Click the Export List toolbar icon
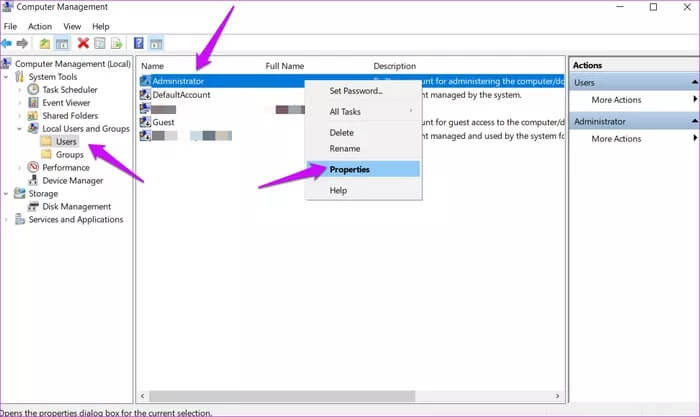The height and width of the screenshot is (417, 700). click(x=116, y=43)
